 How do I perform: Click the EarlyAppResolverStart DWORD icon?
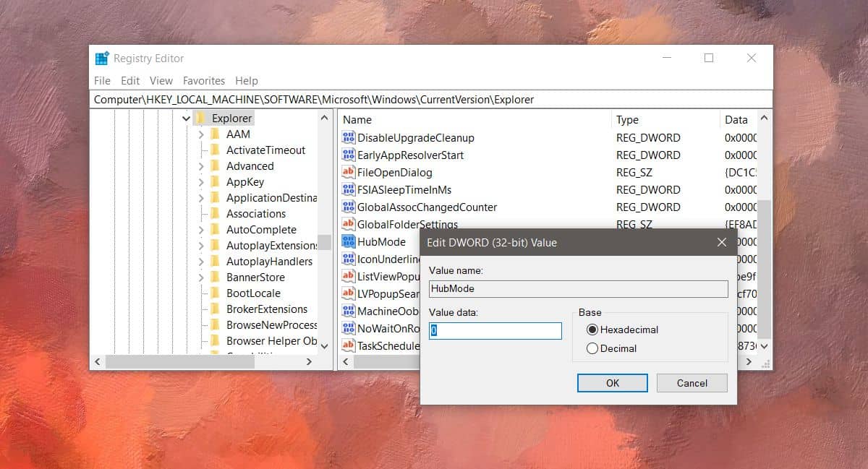[349, 155]
